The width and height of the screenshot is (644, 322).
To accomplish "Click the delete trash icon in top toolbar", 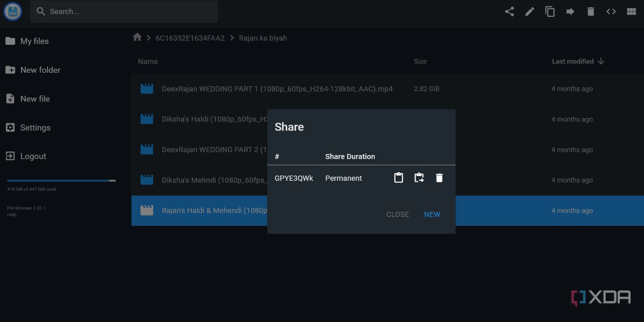I will click(590, 11).
